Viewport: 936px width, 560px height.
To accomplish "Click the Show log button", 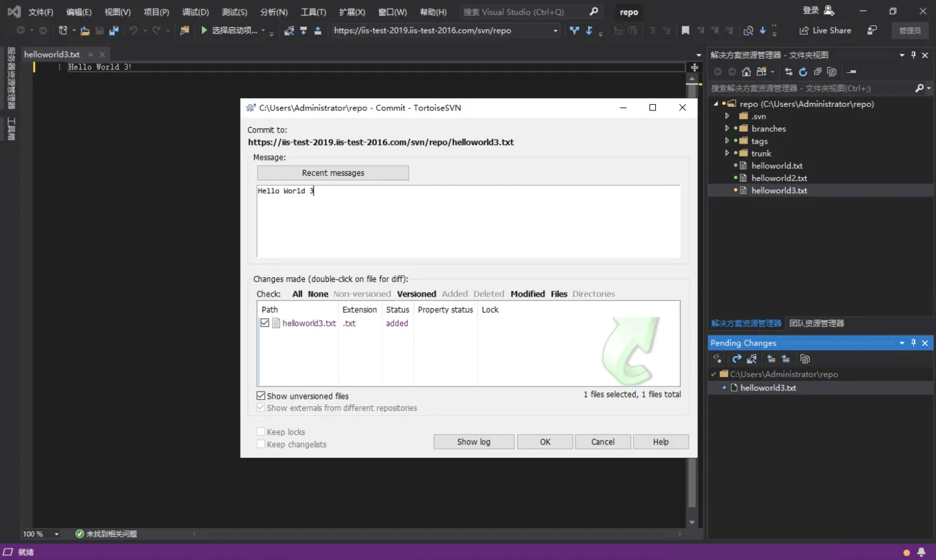I will [x=474, y=442].
